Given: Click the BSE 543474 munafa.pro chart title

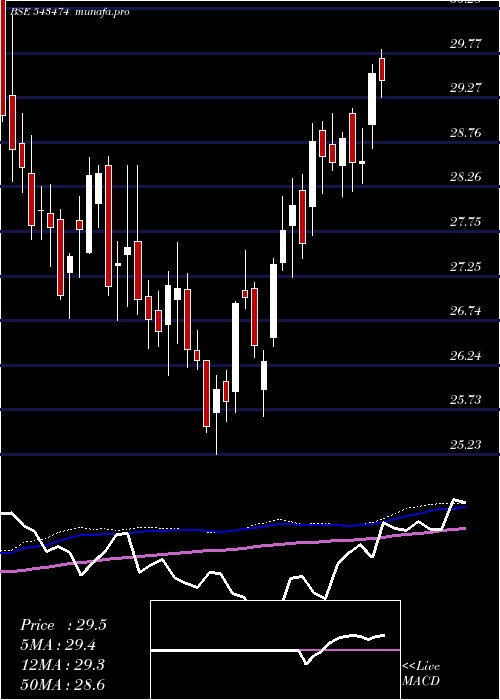Looking at the screenshot, I should (70, 12).
